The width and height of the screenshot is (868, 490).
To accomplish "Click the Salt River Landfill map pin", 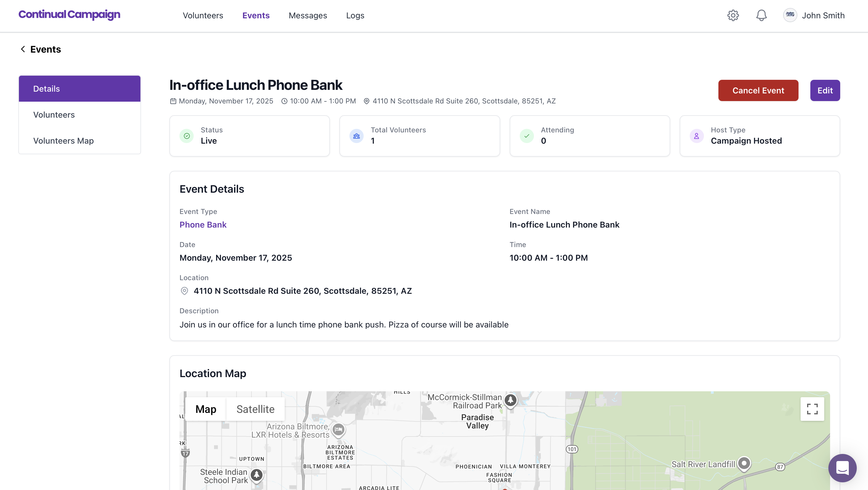I will [744, 463].
